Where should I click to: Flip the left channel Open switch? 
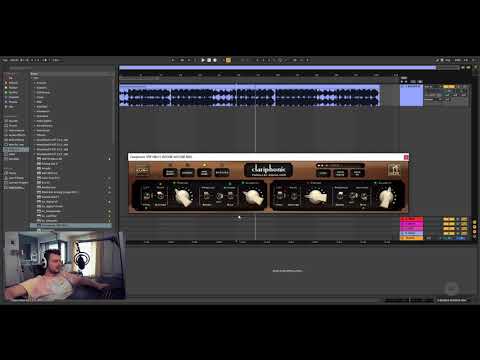pos(160,196)
